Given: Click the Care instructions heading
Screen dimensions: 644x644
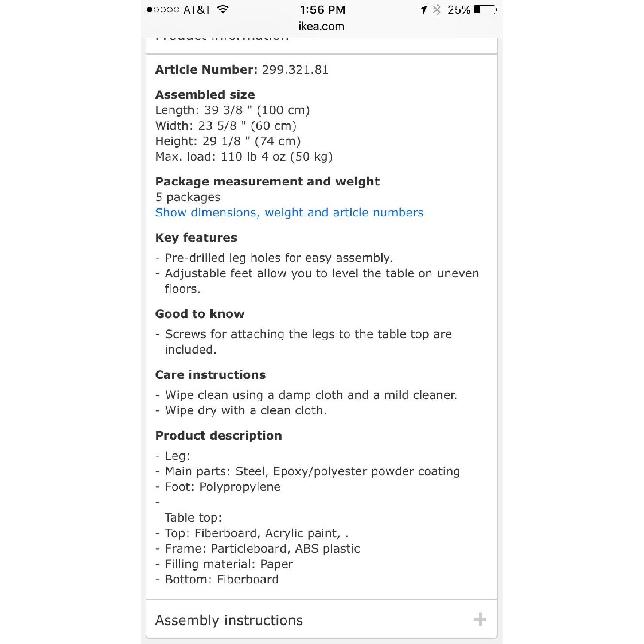Looking at the screenshot, I should point(210,375).
